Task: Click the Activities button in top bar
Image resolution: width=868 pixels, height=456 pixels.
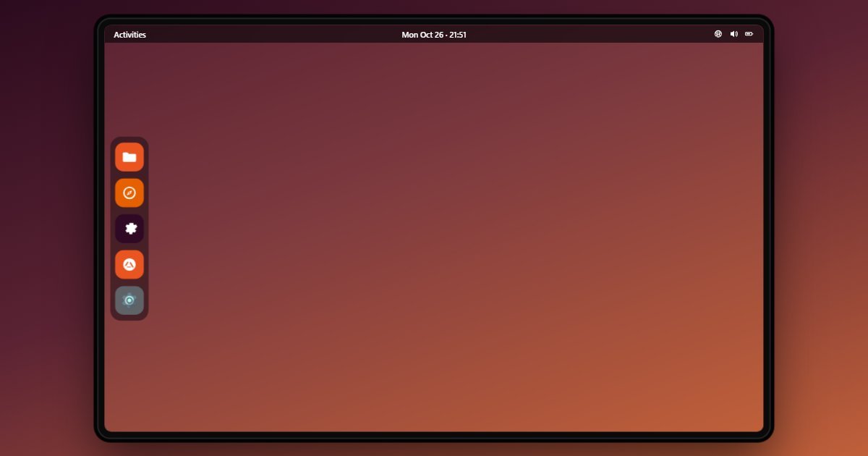Action: click(x=129, y=35)
